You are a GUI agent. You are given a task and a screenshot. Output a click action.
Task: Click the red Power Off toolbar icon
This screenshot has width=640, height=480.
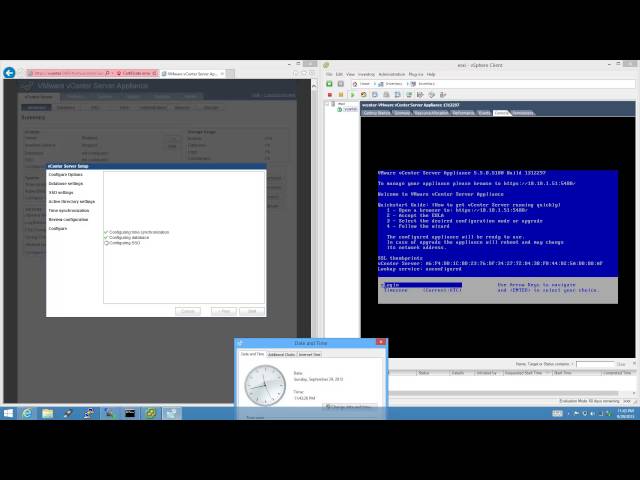coord(330,95)
